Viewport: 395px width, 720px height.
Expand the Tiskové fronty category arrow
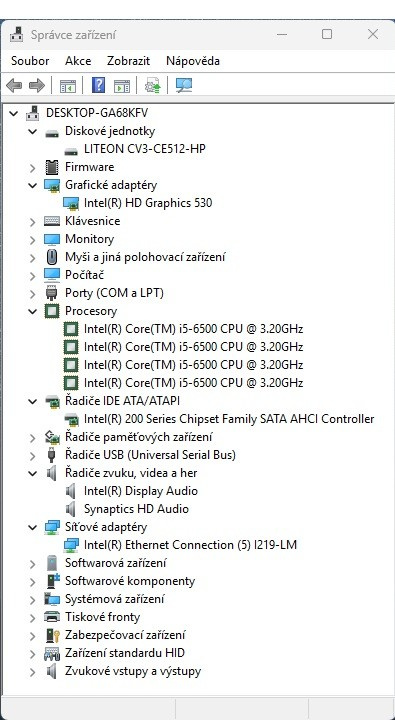coord(33,618)
